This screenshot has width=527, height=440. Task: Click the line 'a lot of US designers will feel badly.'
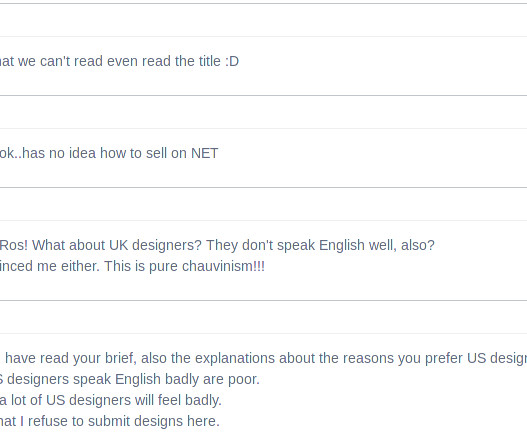111,400
